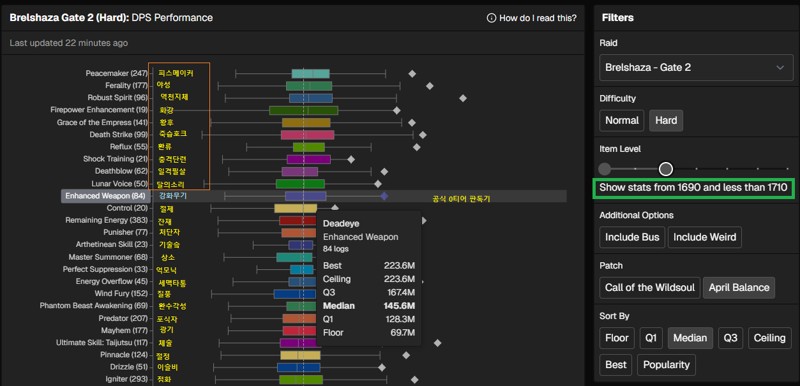
Task: Click the olive Firepower Enhancement box plot bar
Action: (x=304, y=111)
